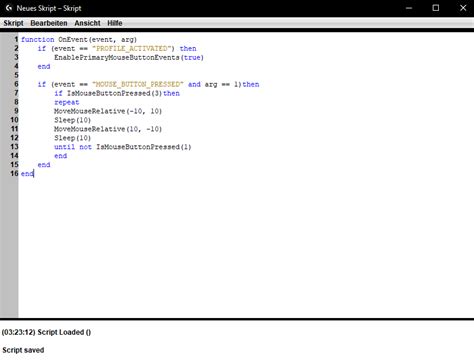Click 'EnablePrimaryMouseButtonEvents' on line 3
This screenshot has height=361, width=474.
coord(117,57)
